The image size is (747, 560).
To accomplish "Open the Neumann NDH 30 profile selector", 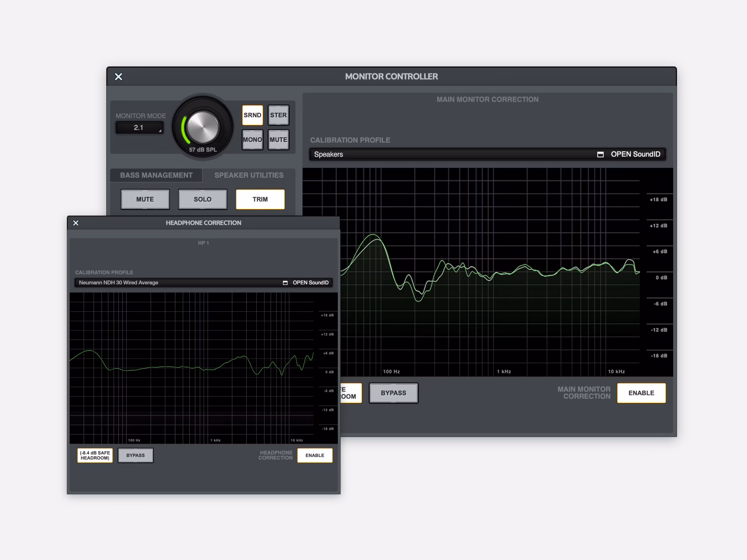I will (x=169, y=283).
